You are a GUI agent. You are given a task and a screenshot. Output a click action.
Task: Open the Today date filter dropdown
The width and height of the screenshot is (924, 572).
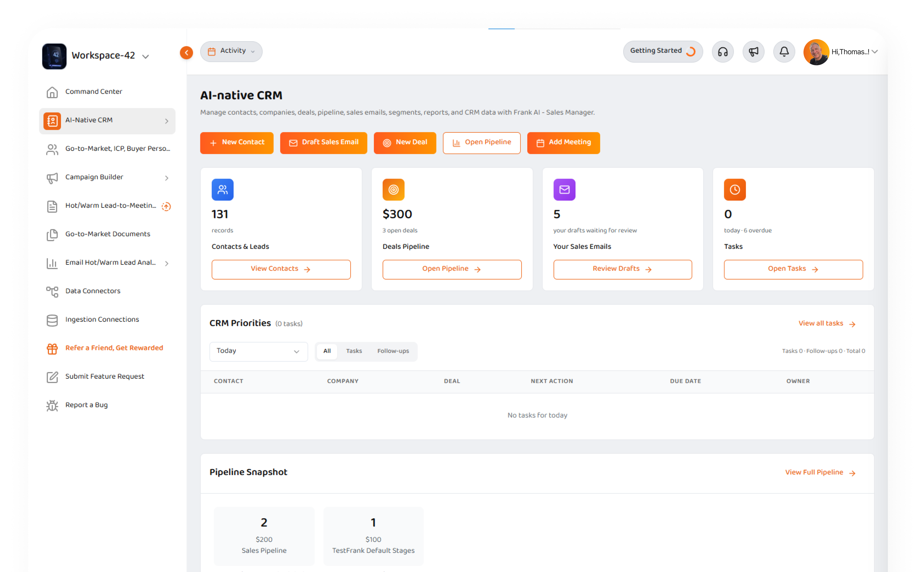click(258, 352)
